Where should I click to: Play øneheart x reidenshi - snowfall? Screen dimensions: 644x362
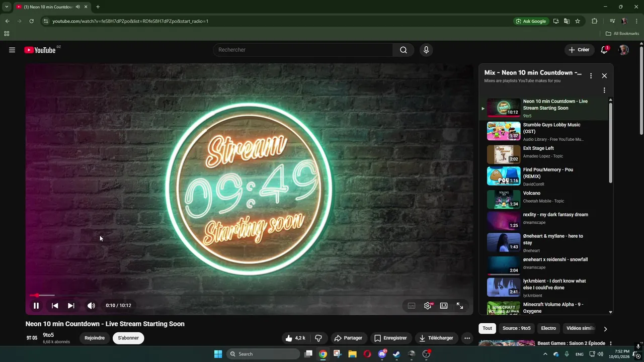click(x=544, y=265)
